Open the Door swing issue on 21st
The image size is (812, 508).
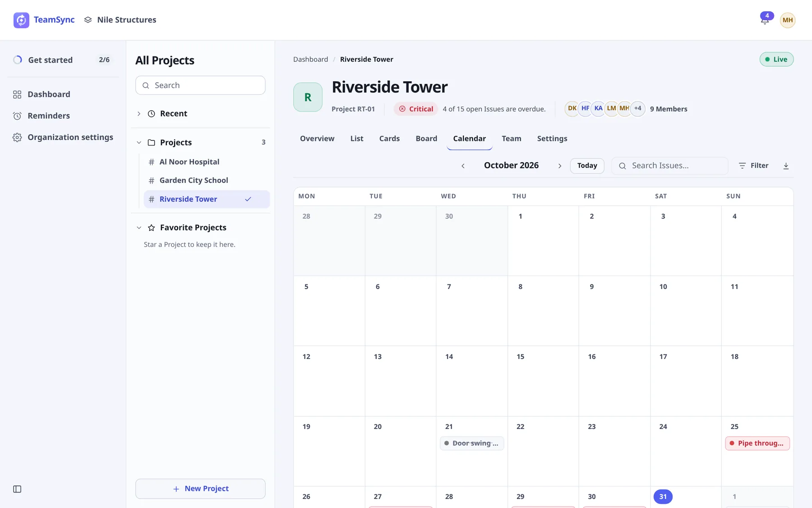click(x=472, y=443)
